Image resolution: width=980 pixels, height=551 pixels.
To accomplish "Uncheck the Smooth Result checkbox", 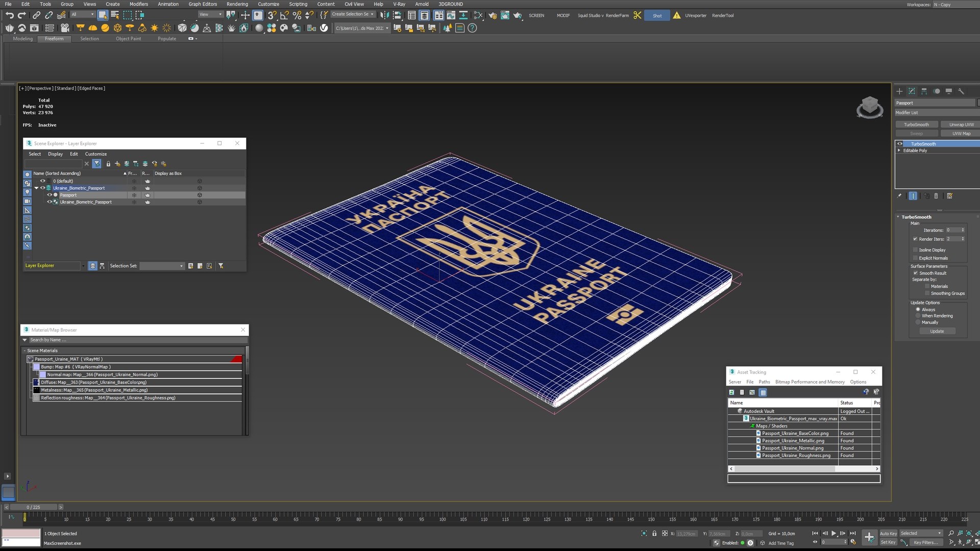I will coord(915,273).
